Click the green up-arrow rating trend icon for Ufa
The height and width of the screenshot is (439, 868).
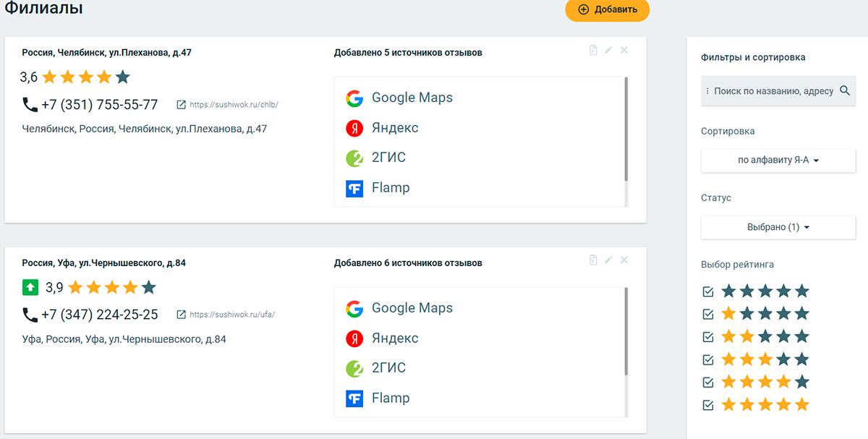pos(30,288)
